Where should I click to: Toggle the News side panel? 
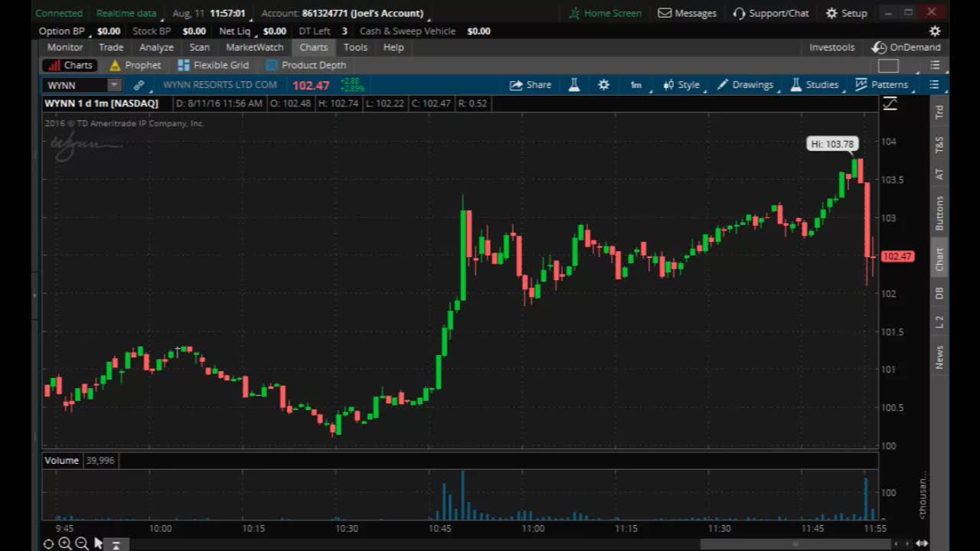click(x=939, y=357)
